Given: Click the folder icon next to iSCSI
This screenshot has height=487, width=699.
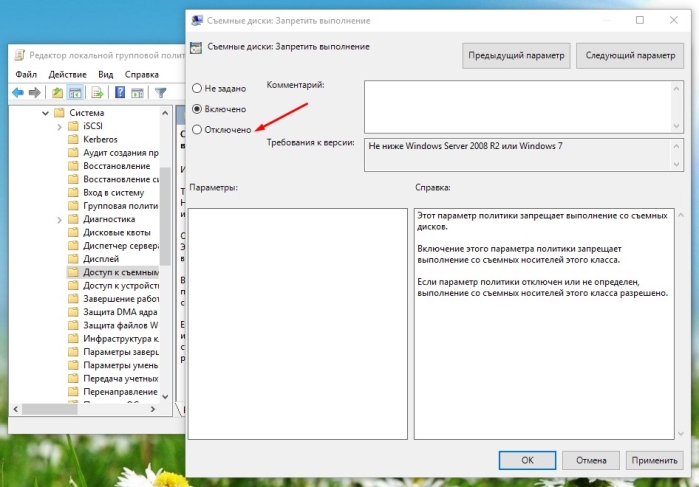Looking at the screenshot, I should click(x=73, y=126).
